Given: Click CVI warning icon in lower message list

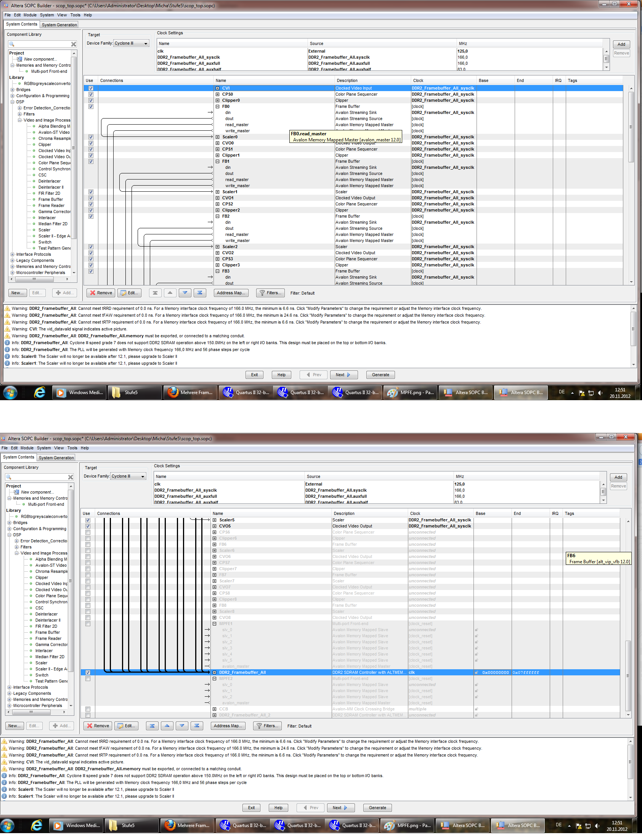Looking at the screenshot, I should pos(4,762).
